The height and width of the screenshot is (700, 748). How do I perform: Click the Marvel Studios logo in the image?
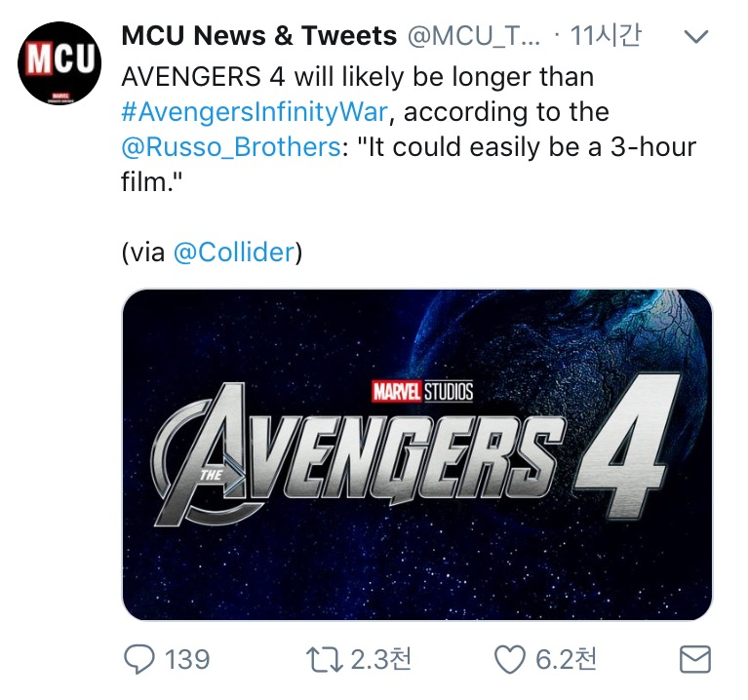click(422, 392)
